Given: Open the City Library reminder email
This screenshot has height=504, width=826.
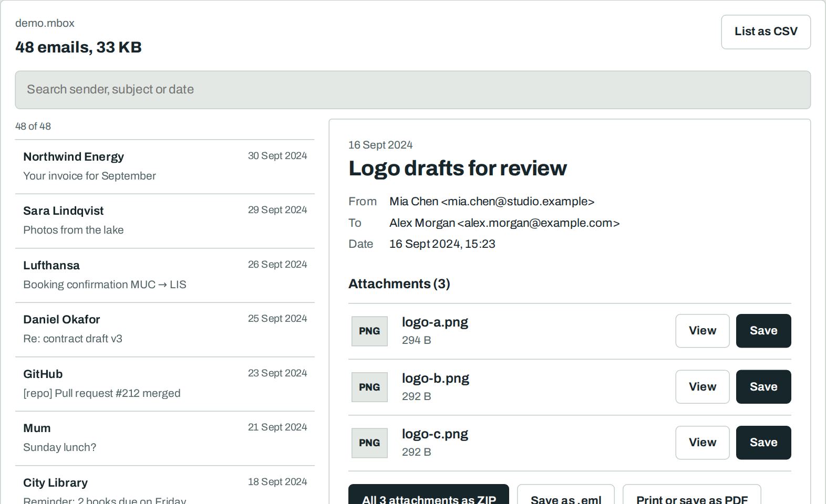Looking at the screenshot, I should (x=164, y=485).
